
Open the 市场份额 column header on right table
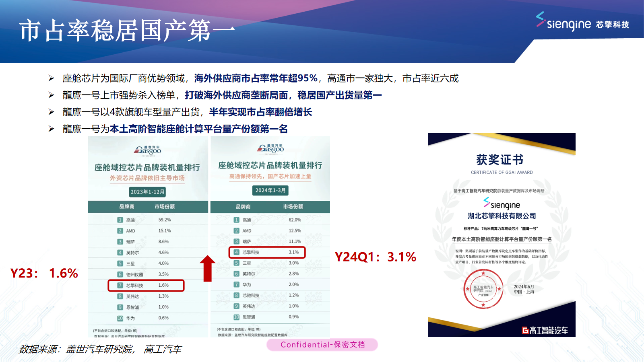point(293,206)
